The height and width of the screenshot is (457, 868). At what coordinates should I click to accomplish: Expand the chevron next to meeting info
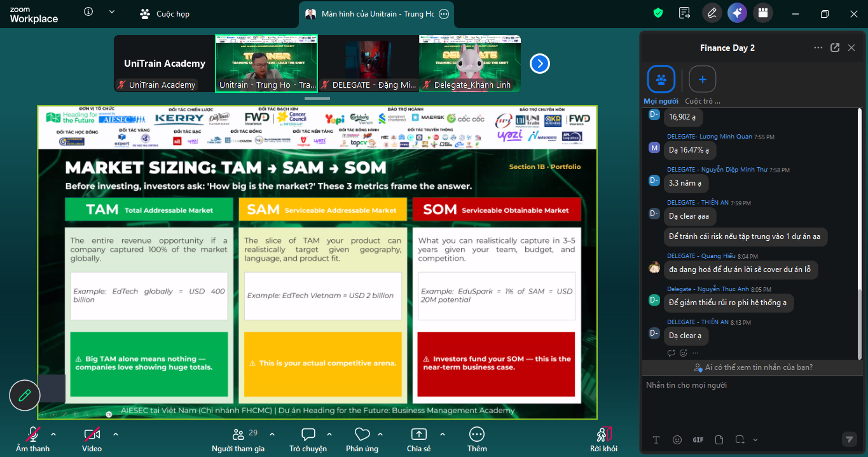pyautogui.click(x=113, y=11)
